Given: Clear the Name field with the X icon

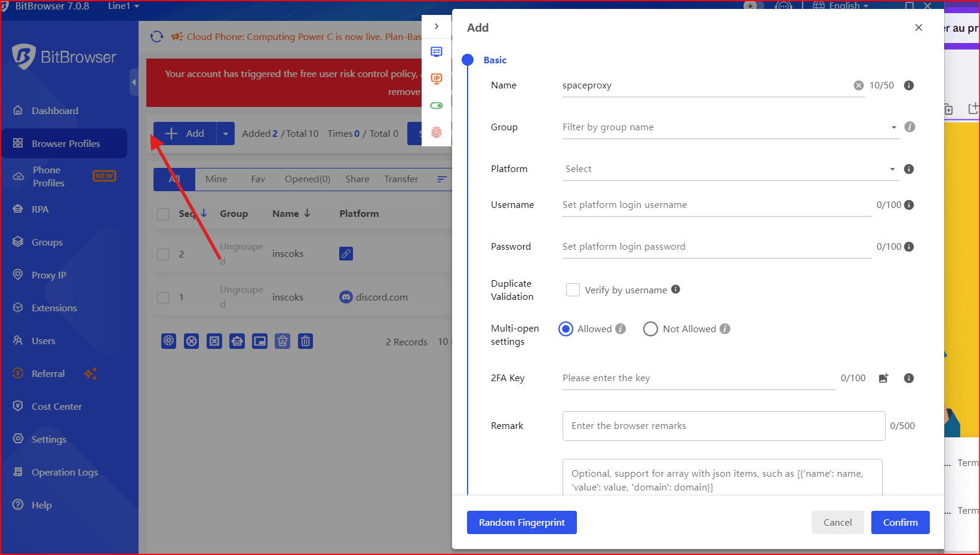Looking at the screenshot, I should 858,85.
